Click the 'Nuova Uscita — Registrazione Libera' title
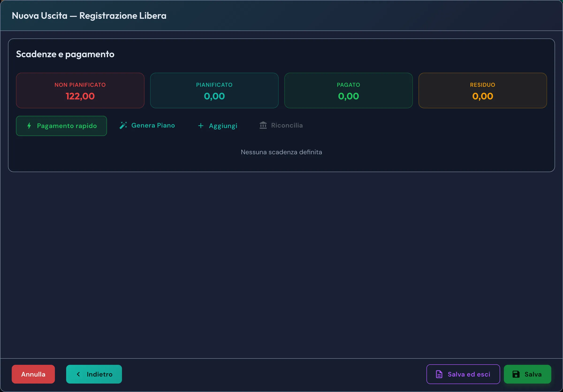The height and width of the screenshot is (392, 563). (89, 16)
